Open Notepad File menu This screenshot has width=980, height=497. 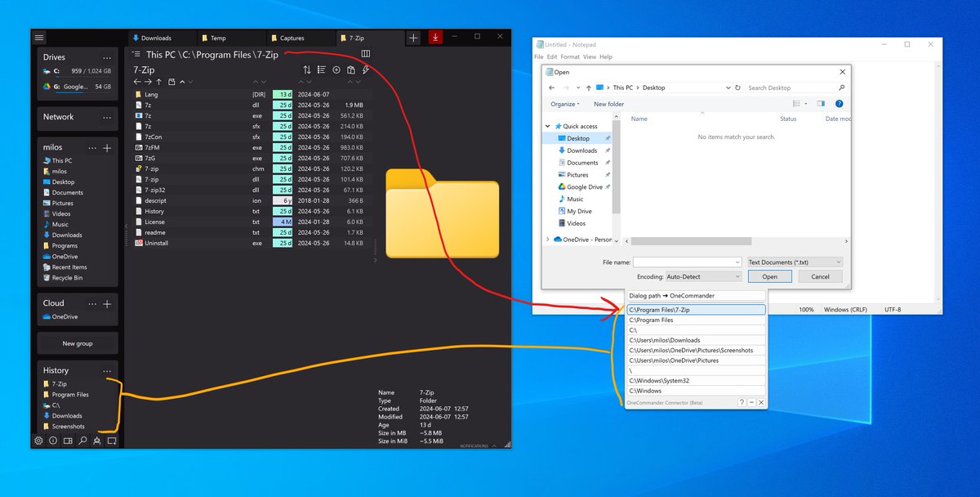coord(539,57)
